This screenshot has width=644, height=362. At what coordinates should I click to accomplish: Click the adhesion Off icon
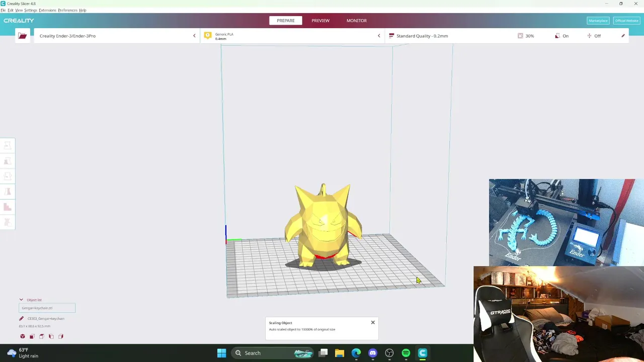pos(589,36)
